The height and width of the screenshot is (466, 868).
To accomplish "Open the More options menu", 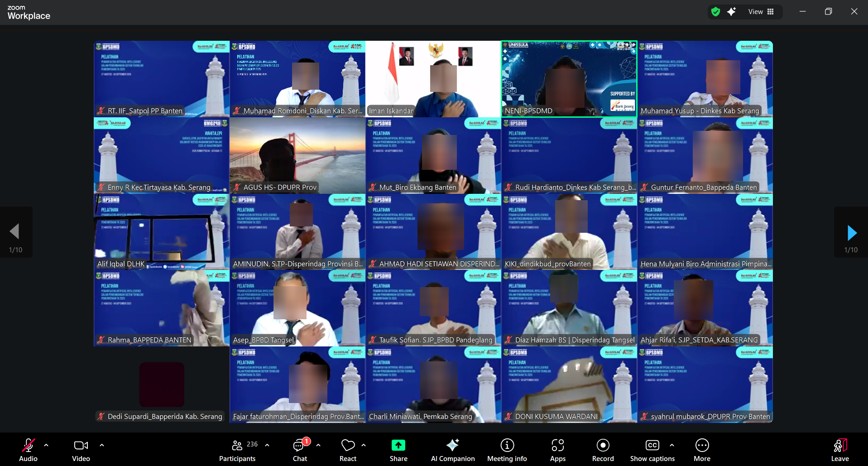I will click(702, 450).
